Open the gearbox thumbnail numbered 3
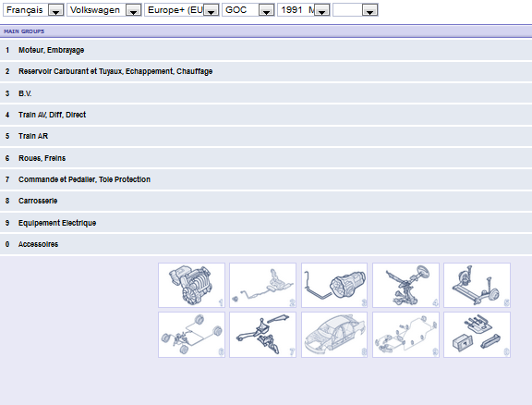Screen dimensions: 532x405 [x=334, y=285]
